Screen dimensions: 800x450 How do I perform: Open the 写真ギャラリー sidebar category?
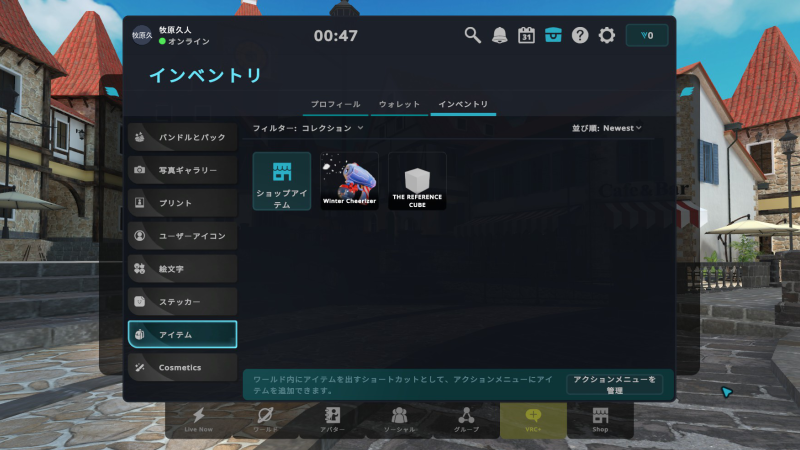[182, 170]
